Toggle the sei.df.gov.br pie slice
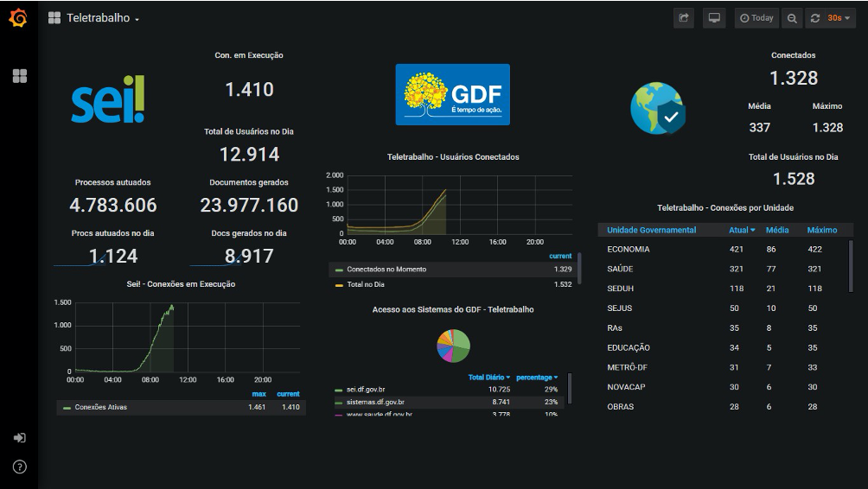The width and height of the screenshot is (868, 489). pyautogui.click(x=366, y=390)
